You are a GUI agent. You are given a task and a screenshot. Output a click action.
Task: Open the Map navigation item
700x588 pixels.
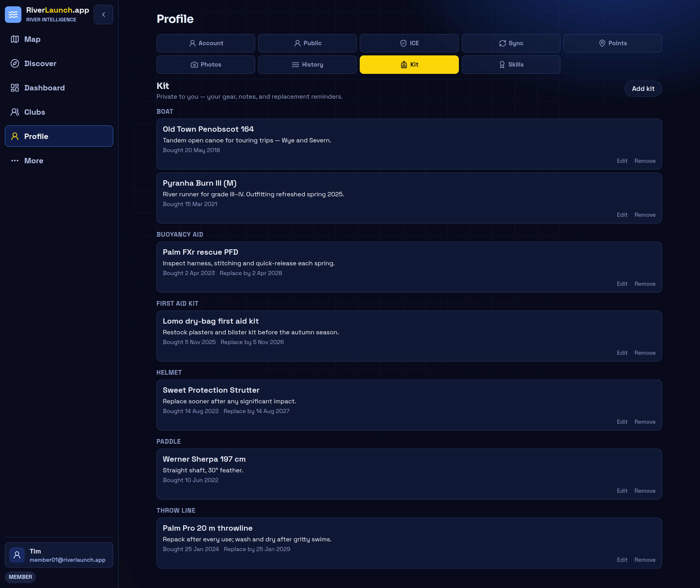coord(59,39)
